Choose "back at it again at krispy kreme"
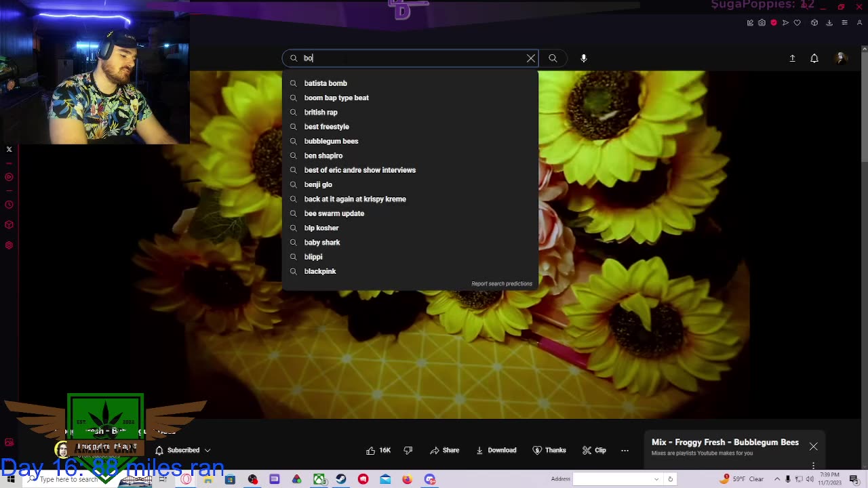The image size is (868, 488). (x=410, y=199)
